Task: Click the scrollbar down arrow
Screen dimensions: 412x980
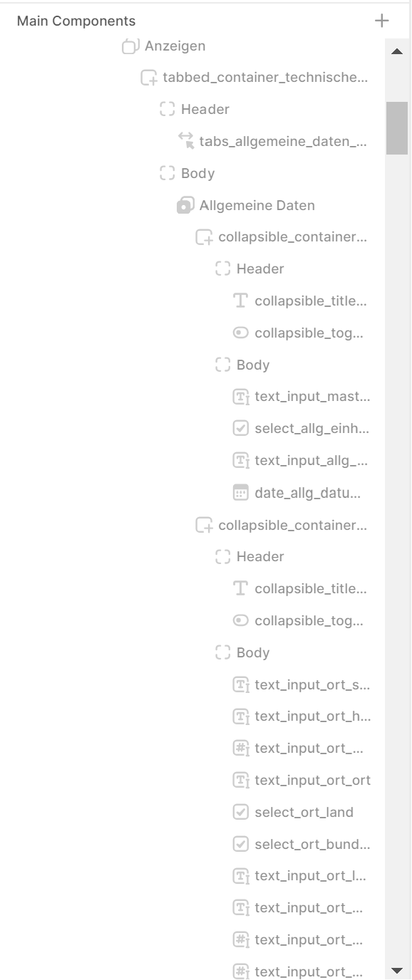Action: 397,970
